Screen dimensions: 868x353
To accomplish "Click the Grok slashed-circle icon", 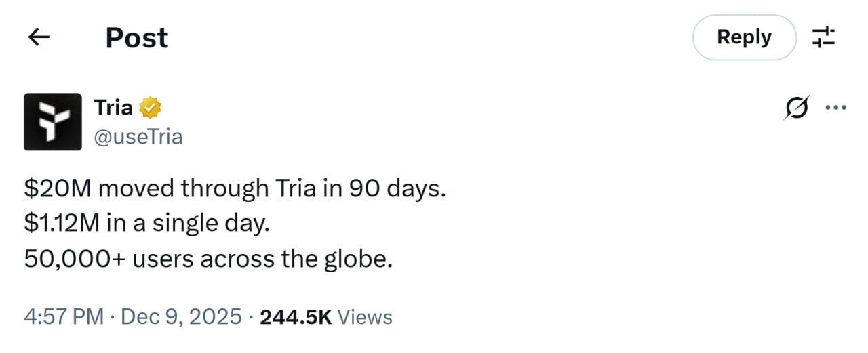I will (795, 108).
